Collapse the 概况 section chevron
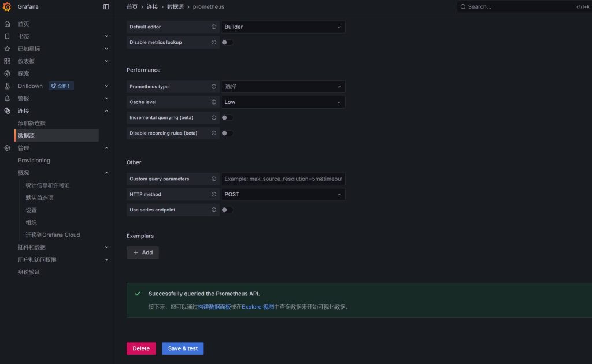592x364 pixels. pyautogui.click(x=106, y=173)
